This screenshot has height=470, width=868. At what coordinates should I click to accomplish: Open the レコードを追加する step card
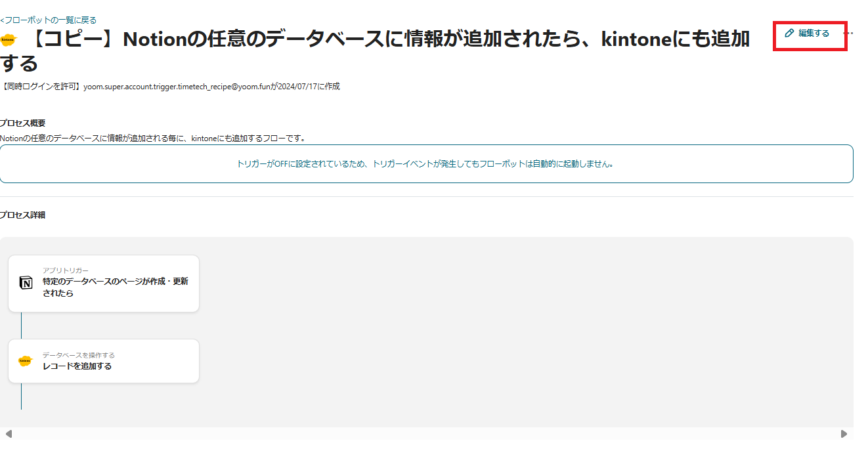point(104,361)
